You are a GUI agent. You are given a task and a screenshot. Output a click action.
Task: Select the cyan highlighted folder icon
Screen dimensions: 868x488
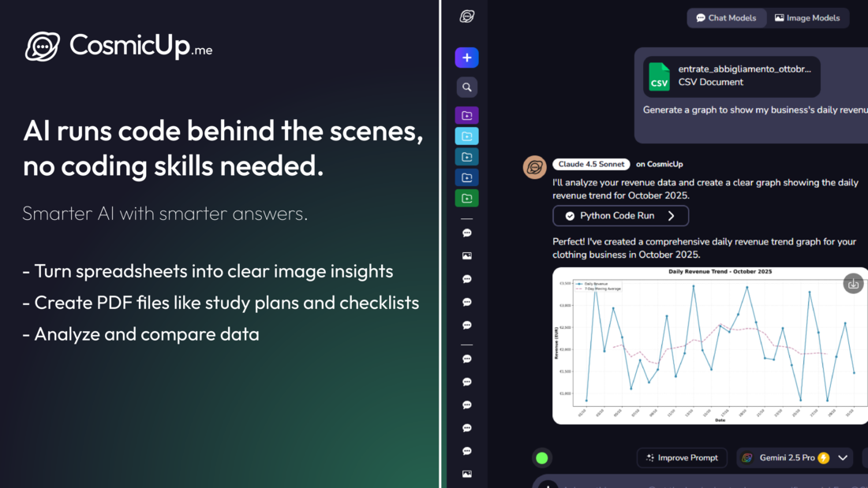coord(466,136)
